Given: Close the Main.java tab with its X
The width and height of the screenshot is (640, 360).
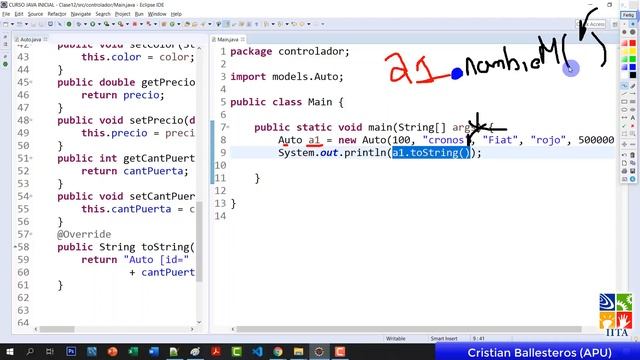Looking at the screenshot, I should point(243,39).
